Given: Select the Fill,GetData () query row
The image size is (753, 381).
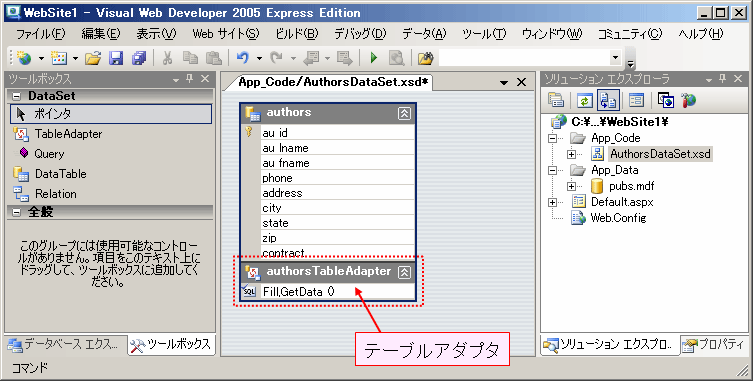Looking at the screenshot, I should pos(328,292).
